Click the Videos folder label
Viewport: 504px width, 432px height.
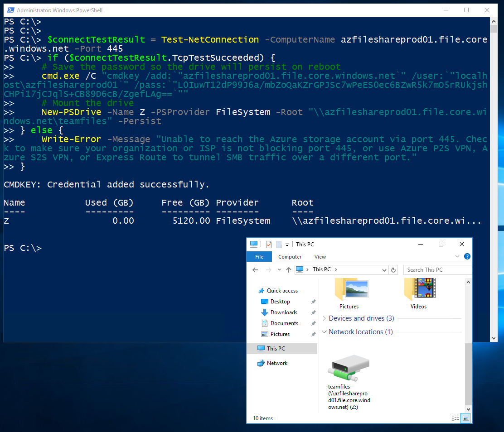[x=418, y=307]
